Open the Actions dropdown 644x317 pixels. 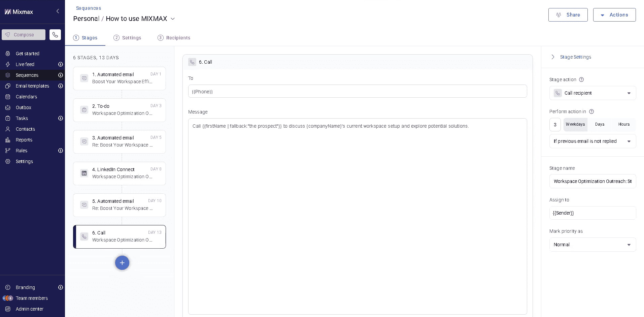pos(614,15)
